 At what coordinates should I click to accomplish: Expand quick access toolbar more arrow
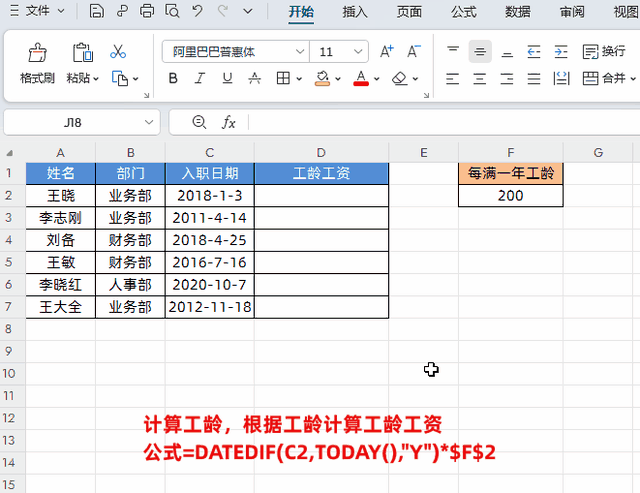247,11
